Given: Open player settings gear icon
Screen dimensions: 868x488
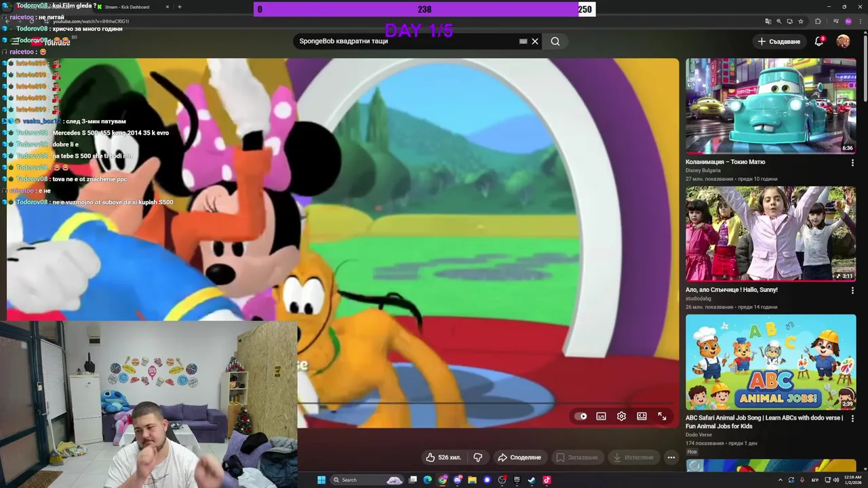Looking at the screenshot, I should [621, 416].
